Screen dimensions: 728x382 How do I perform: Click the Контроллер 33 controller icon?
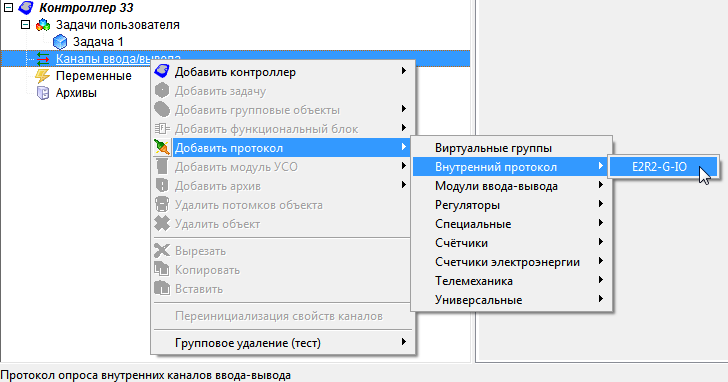pyautogui.click(x=26, y=7)
